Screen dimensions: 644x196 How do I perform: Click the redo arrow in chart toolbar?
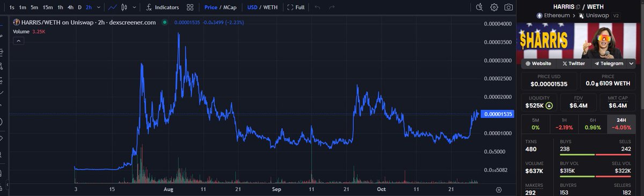332,7
